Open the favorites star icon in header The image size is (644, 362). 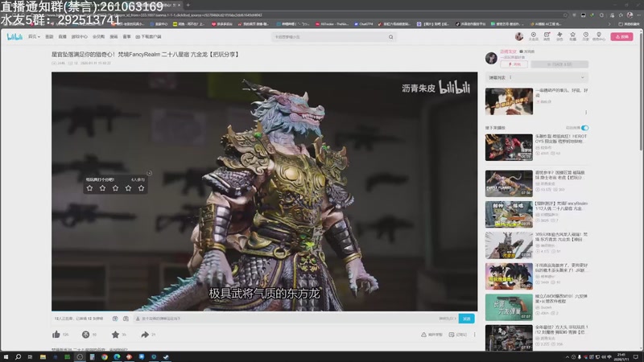click(572, 35)
